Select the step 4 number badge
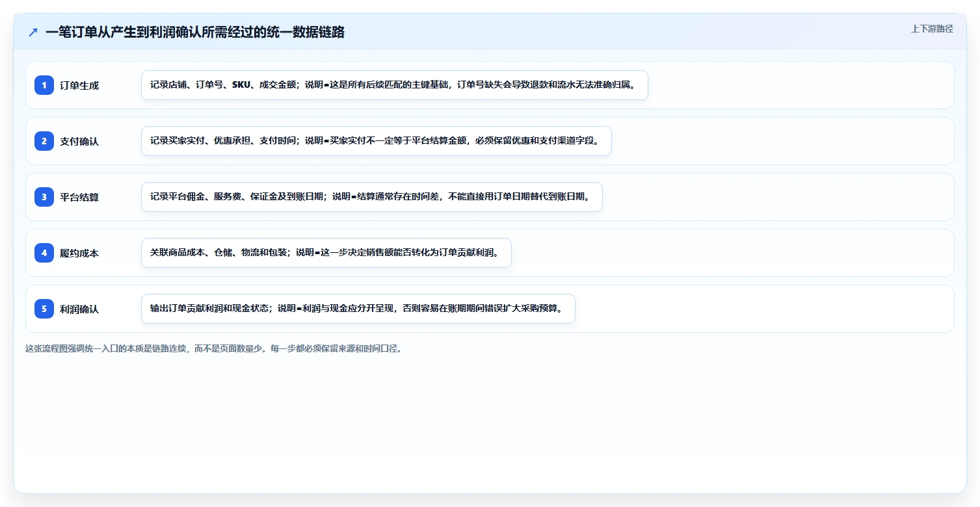Screen dimensions: 980x507 [x=44, y=253]
